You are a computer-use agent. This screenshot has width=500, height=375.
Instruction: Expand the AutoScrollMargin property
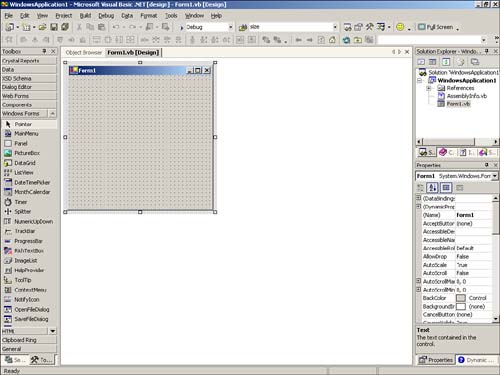(x=419, y=281)
